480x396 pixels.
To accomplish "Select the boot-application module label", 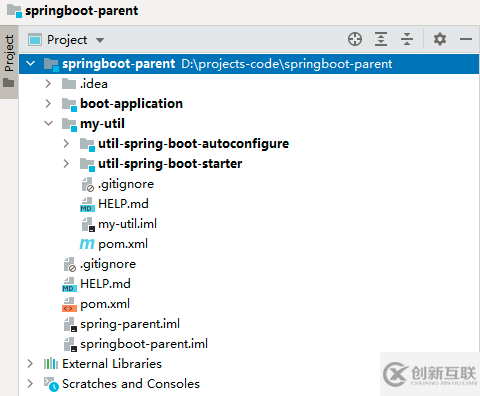I will point(131,104).
